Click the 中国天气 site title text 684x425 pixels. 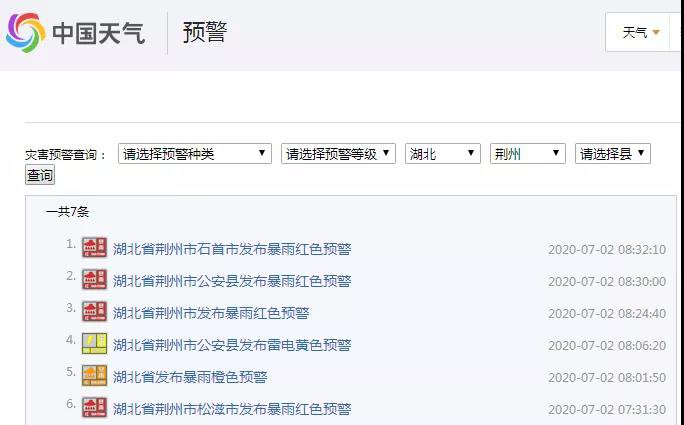(99, 34)
